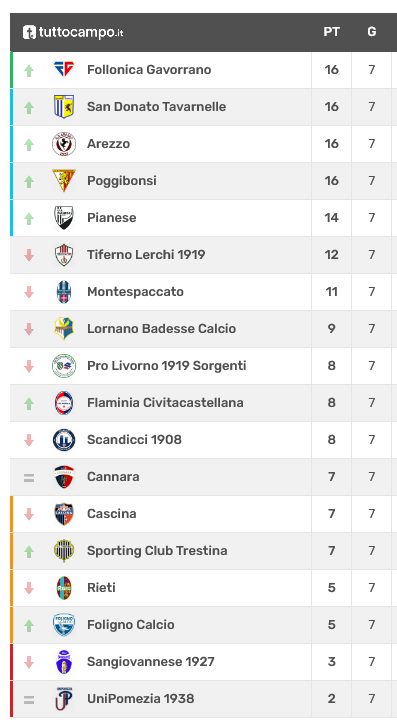Viewport: 397px width, 724px height.
Task: Sort the table by PT column
Action: (331, 32)
